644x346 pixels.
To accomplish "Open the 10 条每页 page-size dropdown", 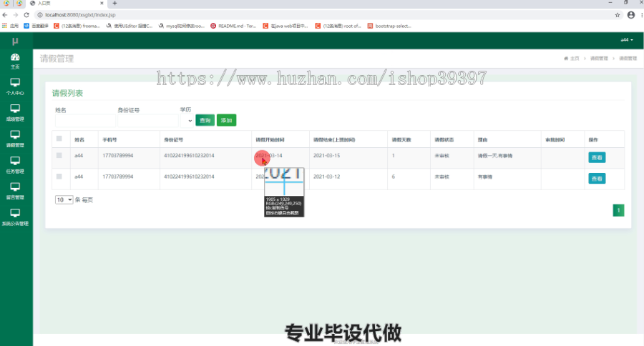I will (64, 200).
